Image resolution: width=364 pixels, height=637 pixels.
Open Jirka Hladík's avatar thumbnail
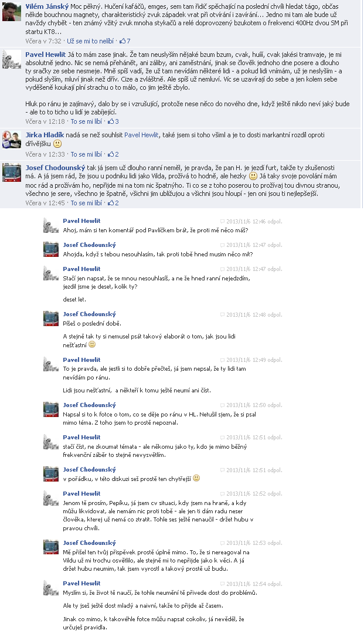coord(12,140)
